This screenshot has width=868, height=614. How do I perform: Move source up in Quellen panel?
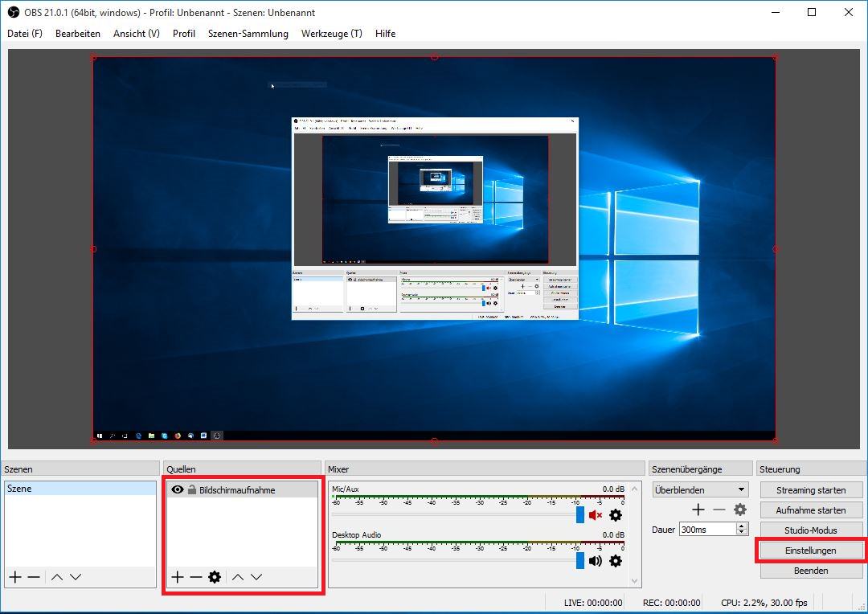pos(237,577)
